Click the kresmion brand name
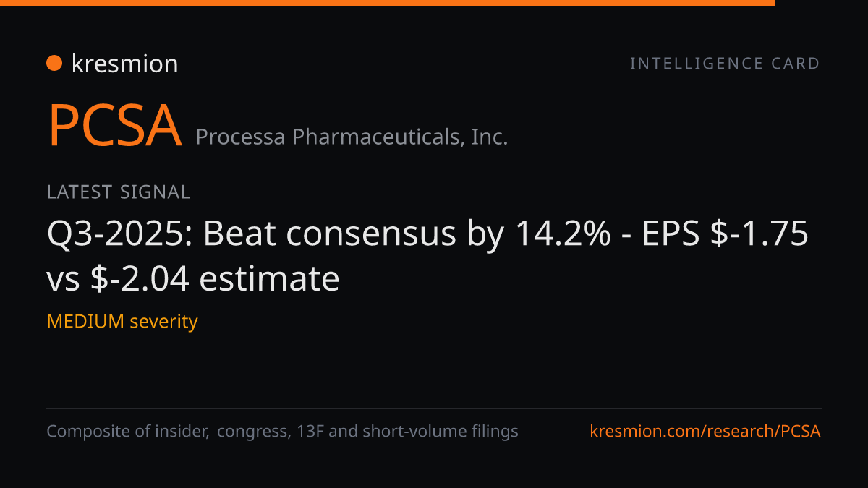The width and height of the screenshot is (868, 488). pos(124,64)
